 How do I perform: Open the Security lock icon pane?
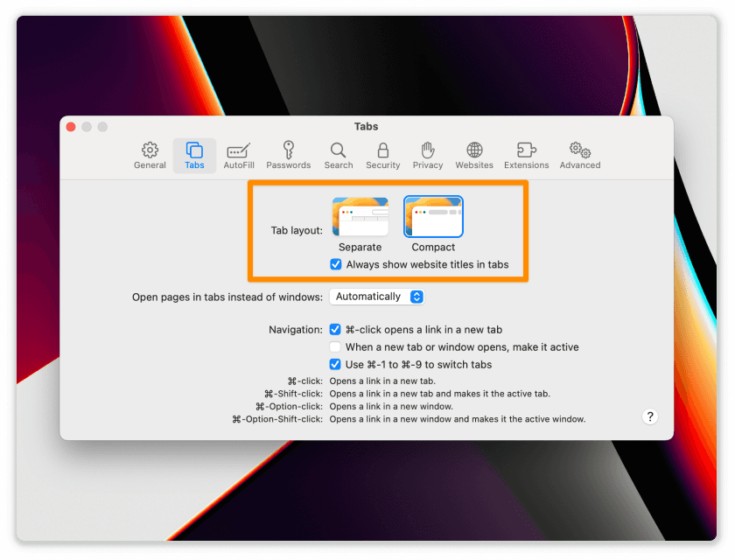pyautogui.click(x=382, y=156)
